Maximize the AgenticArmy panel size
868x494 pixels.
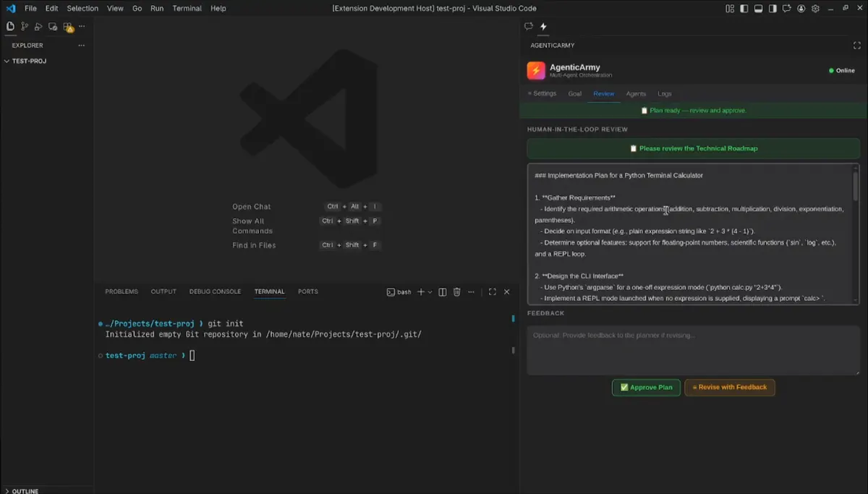(856, 45)
